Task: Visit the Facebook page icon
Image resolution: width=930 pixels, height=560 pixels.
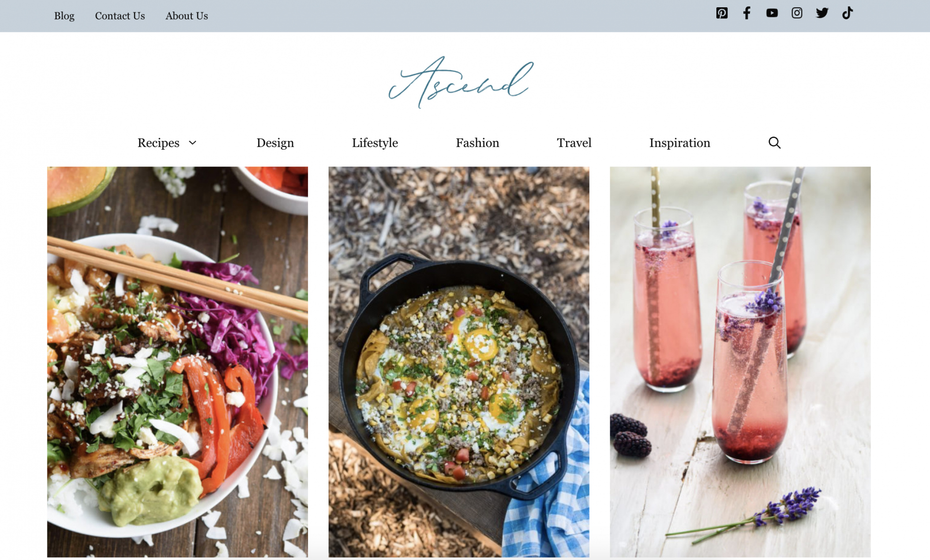Action: 746,13
